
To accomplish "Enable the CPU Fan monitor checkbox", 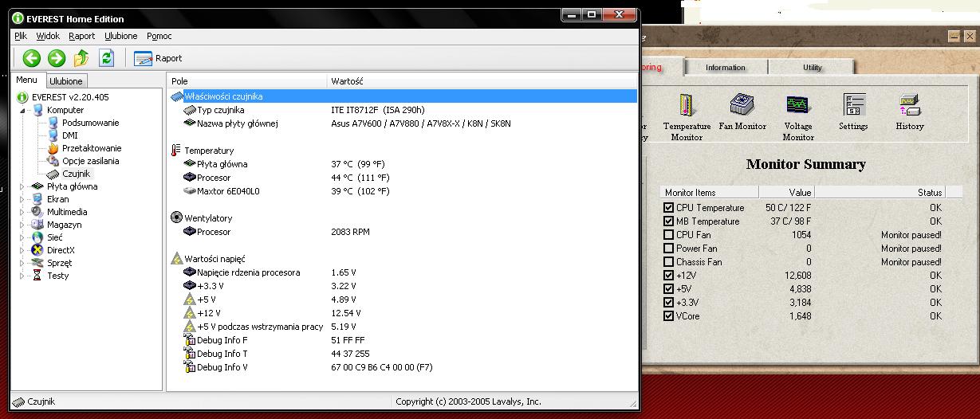I will (x=669, y=235).
